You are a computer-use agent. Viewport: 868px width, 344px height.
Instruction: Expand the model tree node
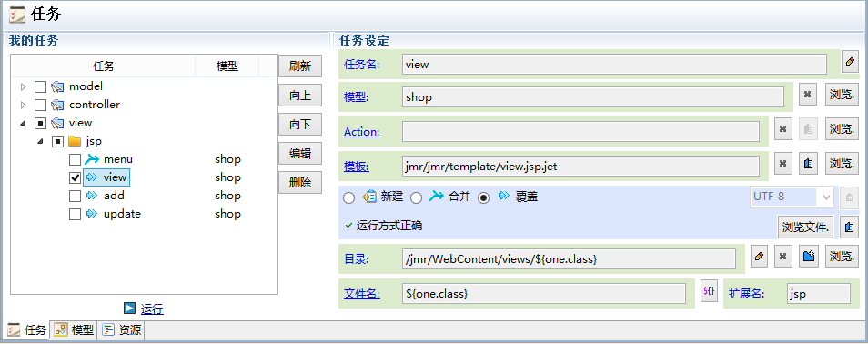pos(23,87)
